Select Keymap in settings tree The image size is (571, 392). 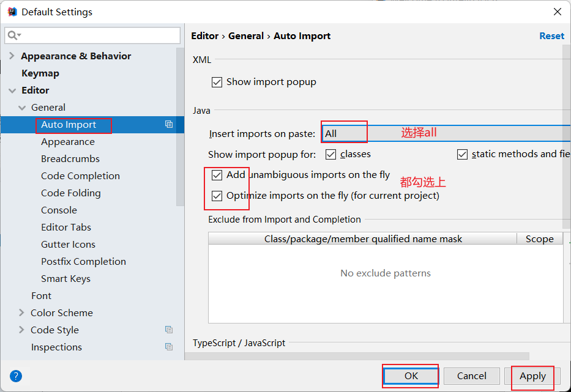(x=40, y=73)
